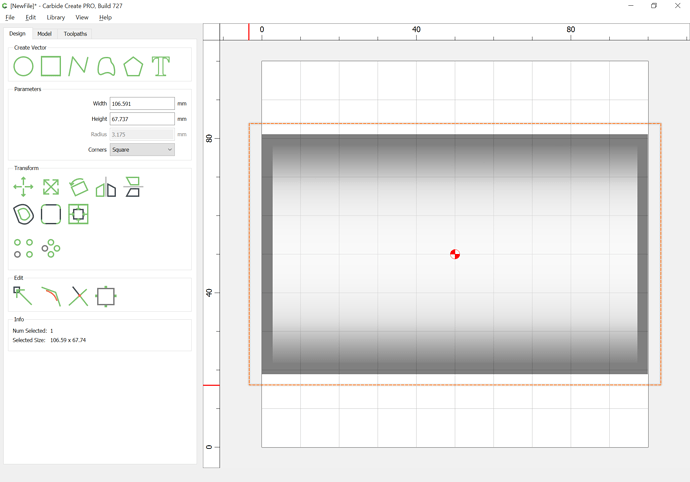The width and height of the screenshot is (690, 482).
Task: Open the Linear Array tool
Action: click(23, 248)
